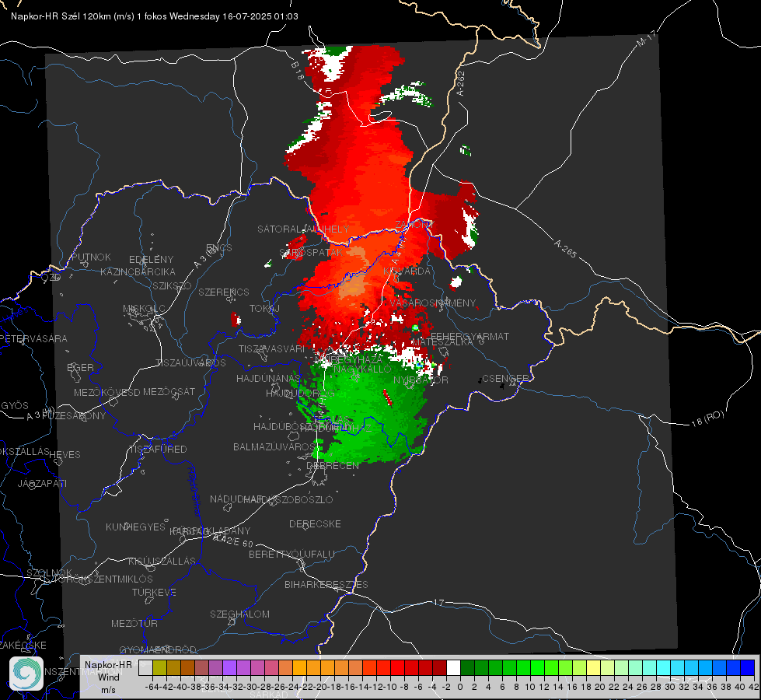The width and height of the screenshot is (761, 700).
Task: Click the FÜZESABONY label
Action: [x=74, y=416]
